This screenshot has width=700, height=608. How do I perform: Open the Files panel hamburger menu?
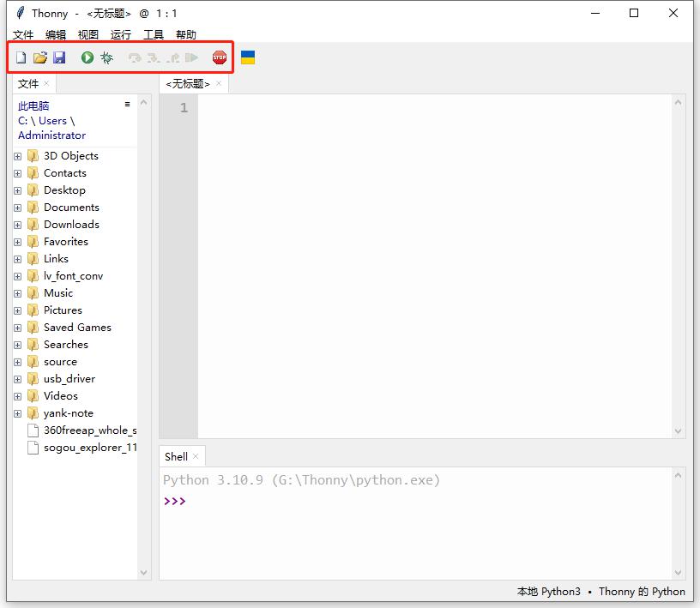tap(128, 105)
